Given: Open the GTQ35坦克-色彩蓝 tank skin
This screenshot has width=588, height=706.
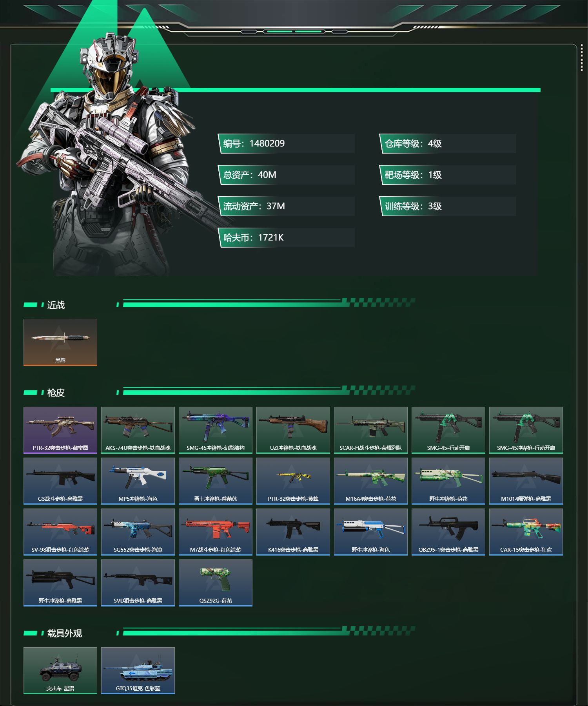Looking at the screenshot, I should (138, 671).
